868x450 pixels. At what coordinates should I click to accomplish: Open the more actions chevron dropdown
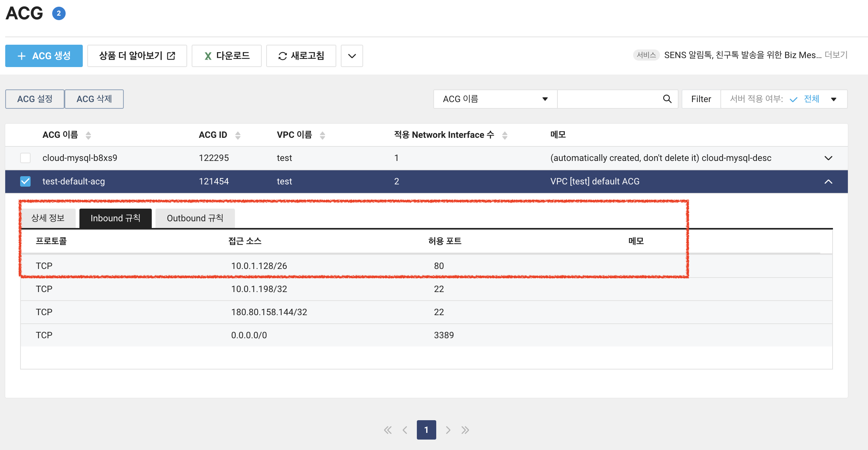(352, 56)
